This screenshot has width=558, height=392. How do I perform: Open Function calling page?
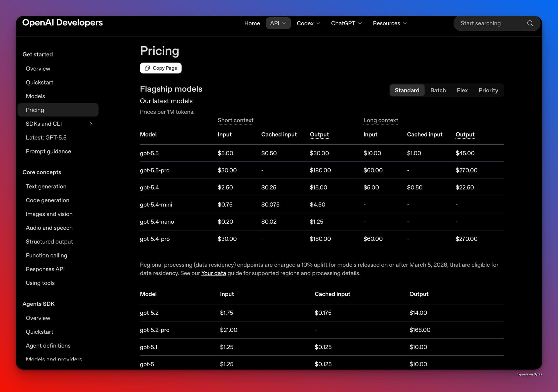46,256
